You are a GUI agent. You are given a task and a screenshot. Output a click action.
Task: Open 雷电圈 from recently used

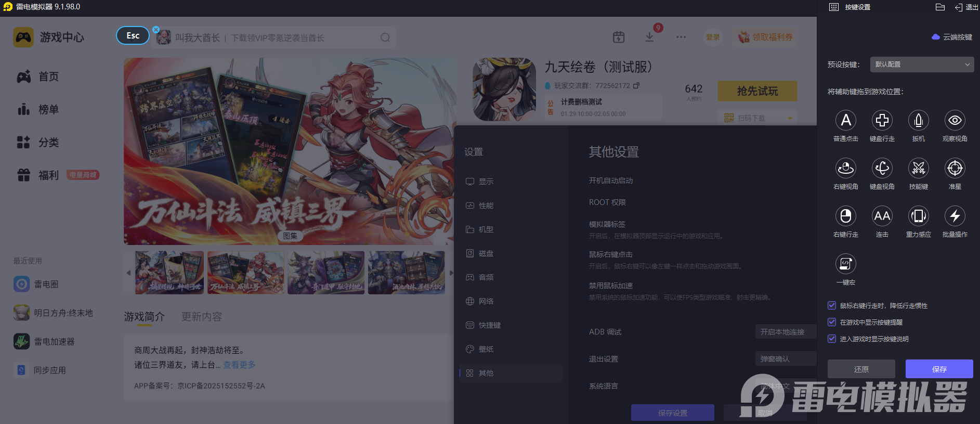coord(36,284)
